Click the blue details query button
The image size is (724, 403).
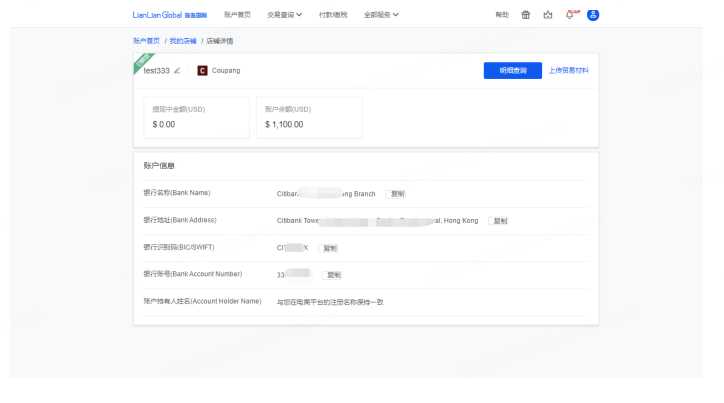pyautogui.click(x=513, y=71)
